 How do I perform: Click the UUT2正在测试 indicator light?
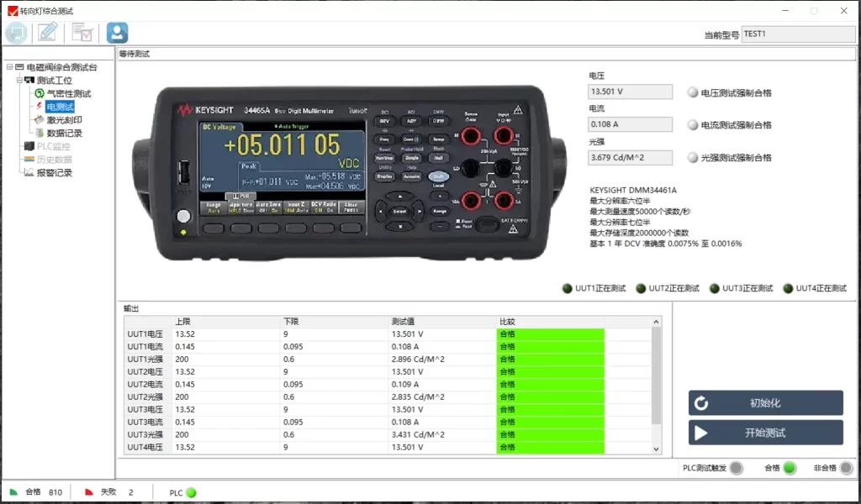641,288
